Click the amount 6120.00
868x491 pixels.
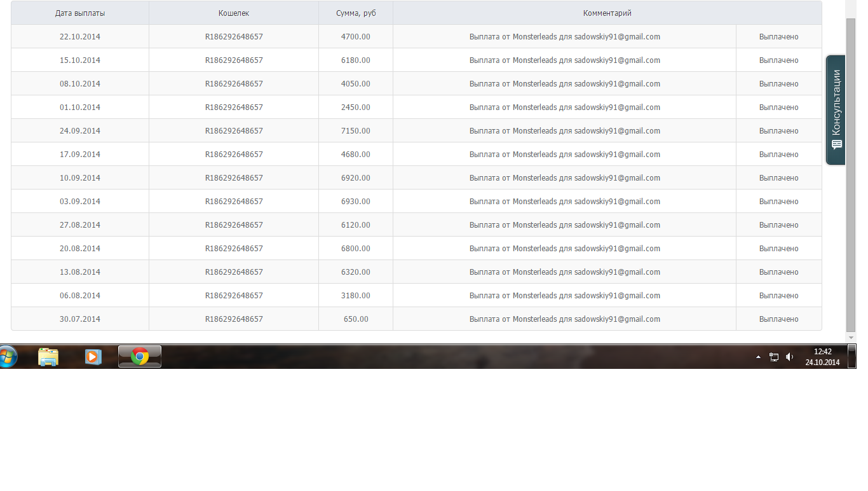[x=356, y=225]
